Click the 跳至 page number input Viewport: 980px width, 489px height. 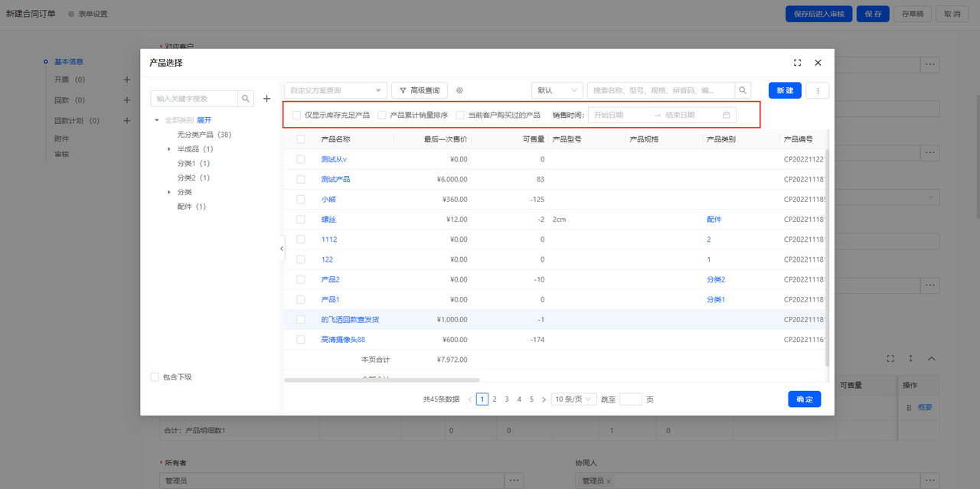pyautogui.click(x=631, y=399)
